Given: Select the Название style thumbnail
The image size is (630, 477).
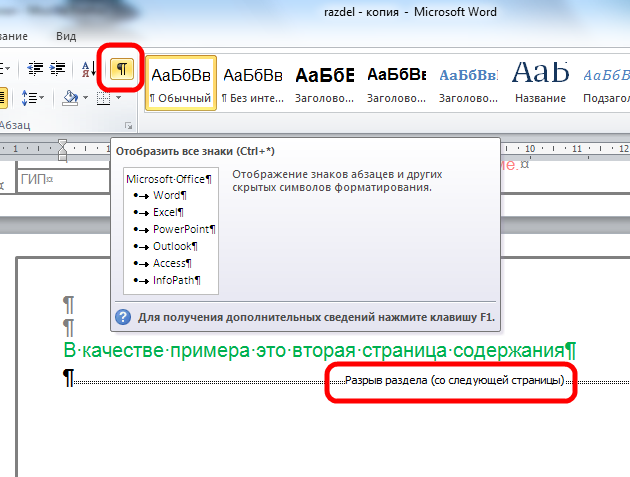Looking at the screenshot, I should (x=540, y=83).
